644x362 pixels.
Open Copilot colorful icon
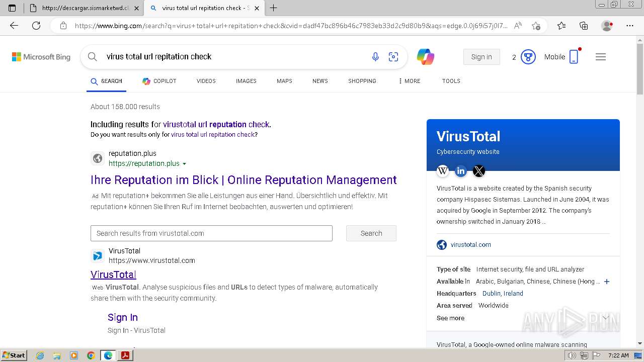[426, 57]
